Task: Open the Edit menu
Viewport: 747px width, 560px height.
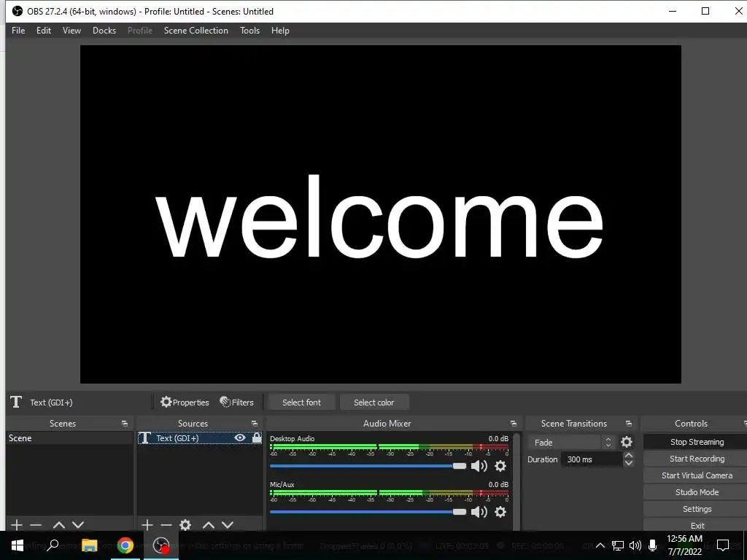Action: [x=43, y=31]
